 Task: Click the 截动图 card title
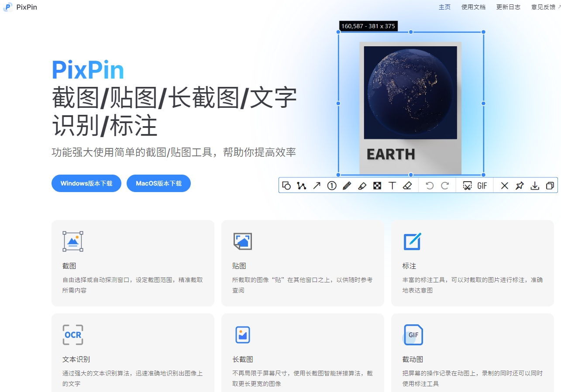pos(413,359)
